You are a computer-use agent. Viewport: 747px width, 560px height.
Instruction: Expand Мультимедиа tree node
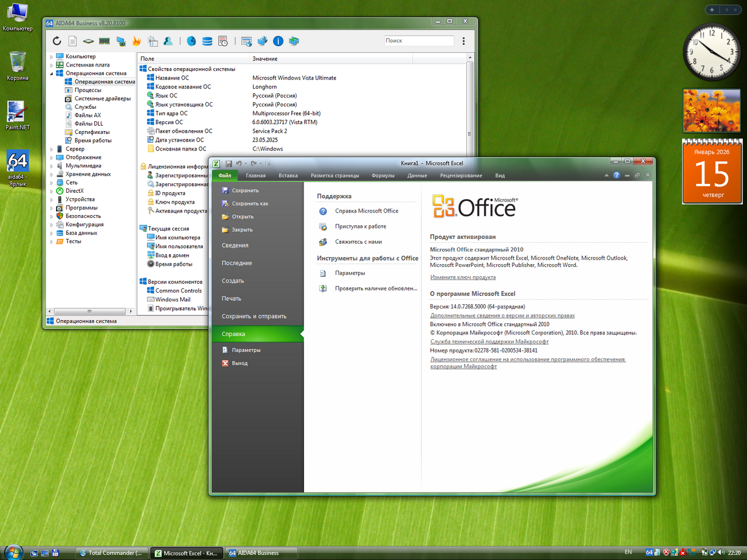[52, 166]
